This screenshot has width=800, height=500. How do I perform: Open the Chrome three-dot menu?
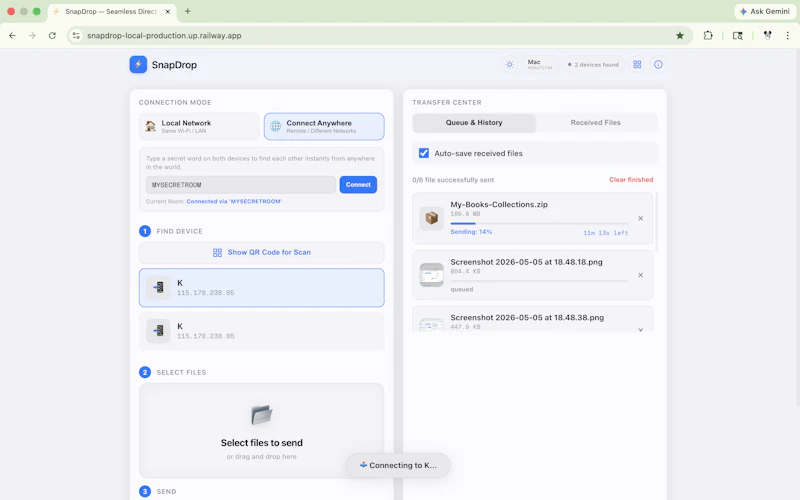pyautogui.click(x=788, y=35)
